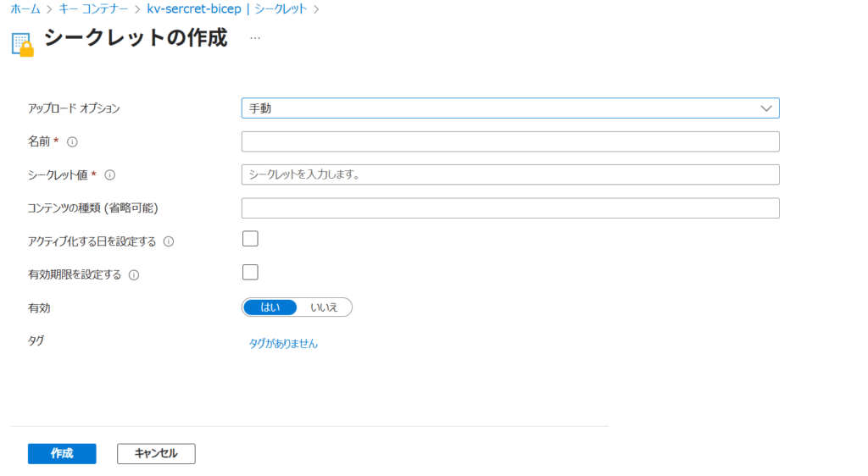Screen dimensions: 868x476
Task: Open the アップロード オプション dropdown
Action: (x=509, y=108)
